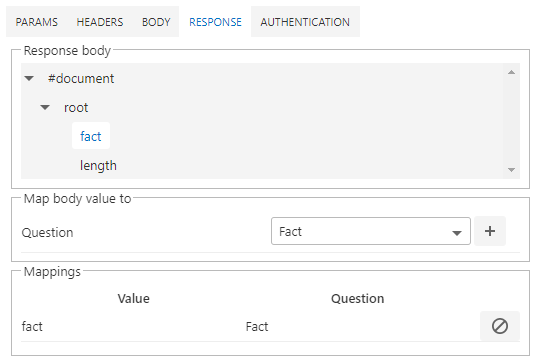
Task: Add mapping with the plus button
Action: [x=490, y=231]
